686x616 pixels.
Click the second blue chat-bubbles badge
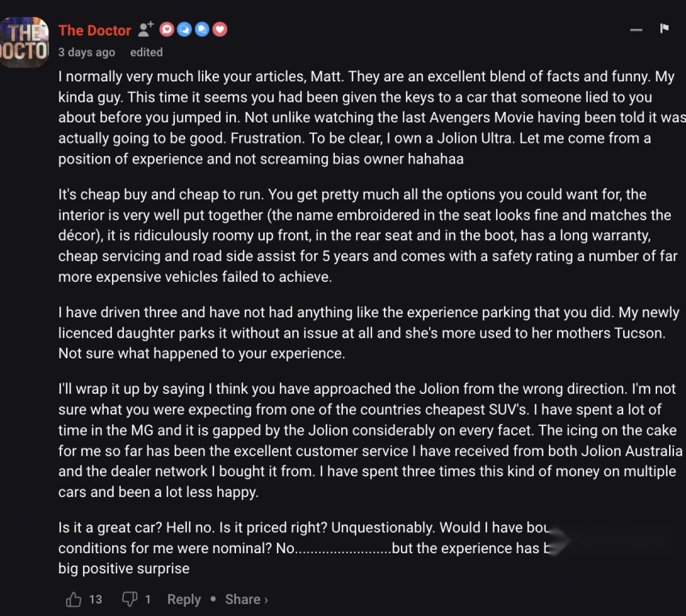[x=201, y=29]
